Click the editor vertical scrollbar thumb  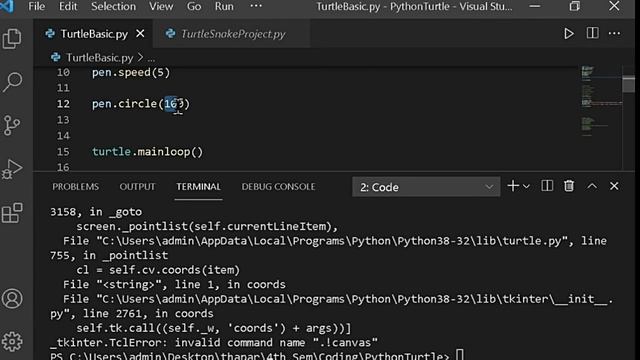629,84
